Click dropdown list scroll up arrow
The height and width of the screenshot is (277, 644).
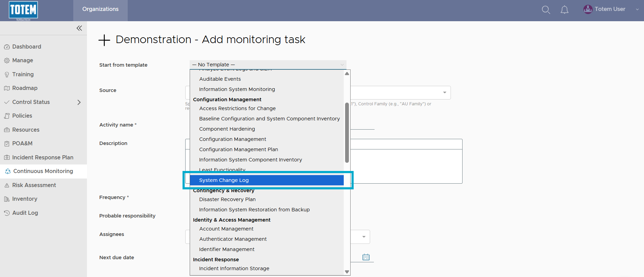point(347,74)
